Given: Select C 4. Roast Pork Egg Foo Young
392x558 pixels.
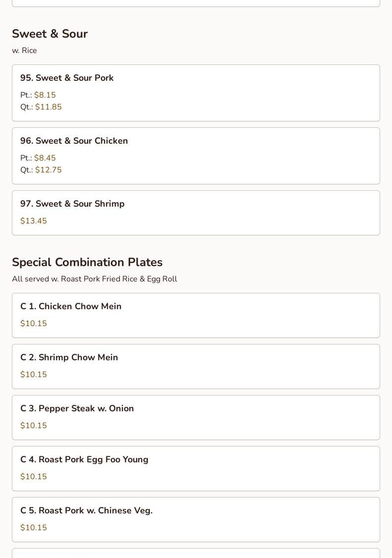Looking at the screenshot, I should [x=196, y=468].
